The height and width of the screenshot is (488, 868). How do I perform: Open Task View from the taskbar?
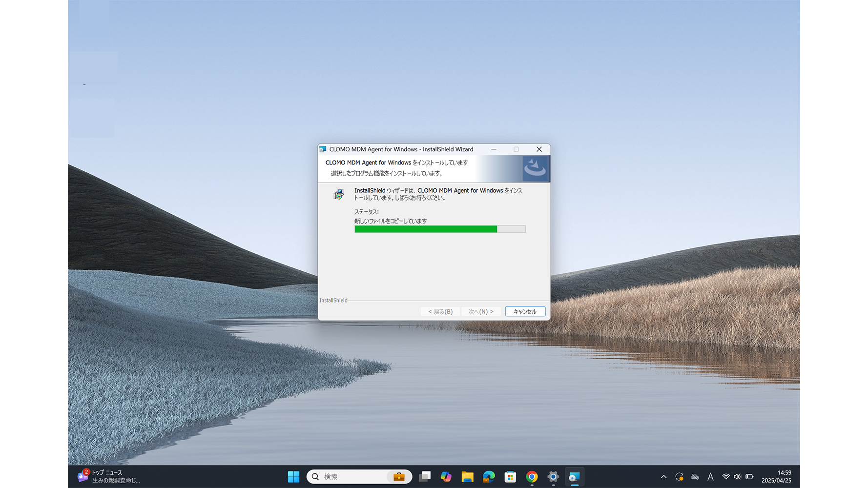point(425,477)
